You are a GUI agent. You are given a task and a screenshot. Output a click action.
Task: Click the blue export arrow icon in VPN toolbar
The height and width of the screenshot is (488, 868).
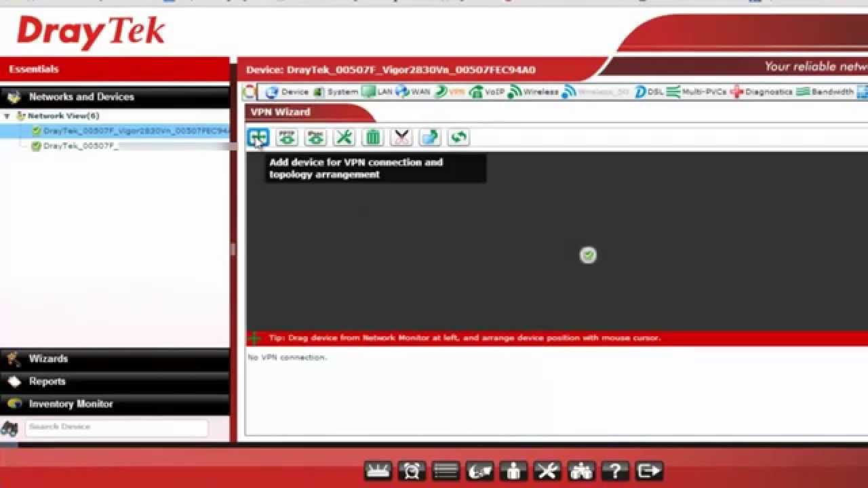pos(430,138)
